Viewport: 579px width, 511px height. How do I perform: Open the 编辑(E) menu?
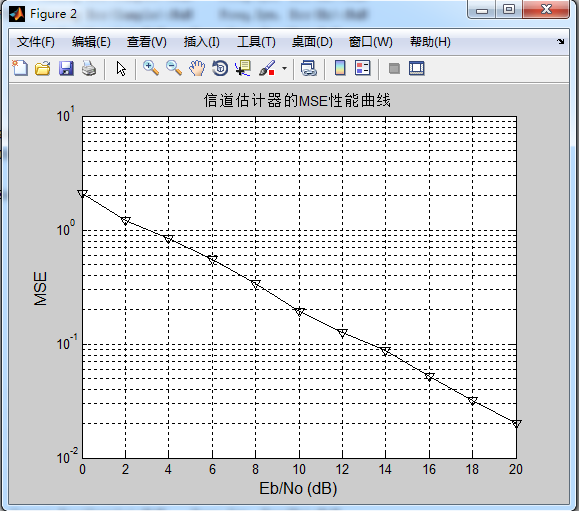[x=91, y=42]
